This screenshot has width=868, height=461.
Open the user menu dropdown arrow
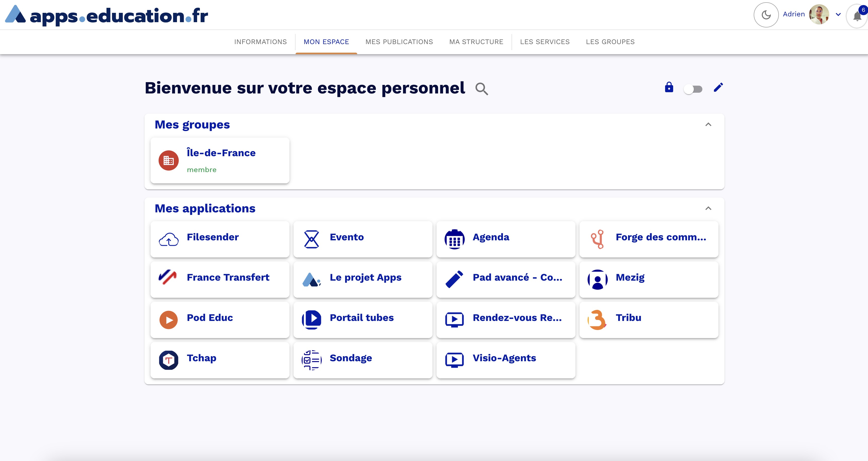tap(838, 15)
